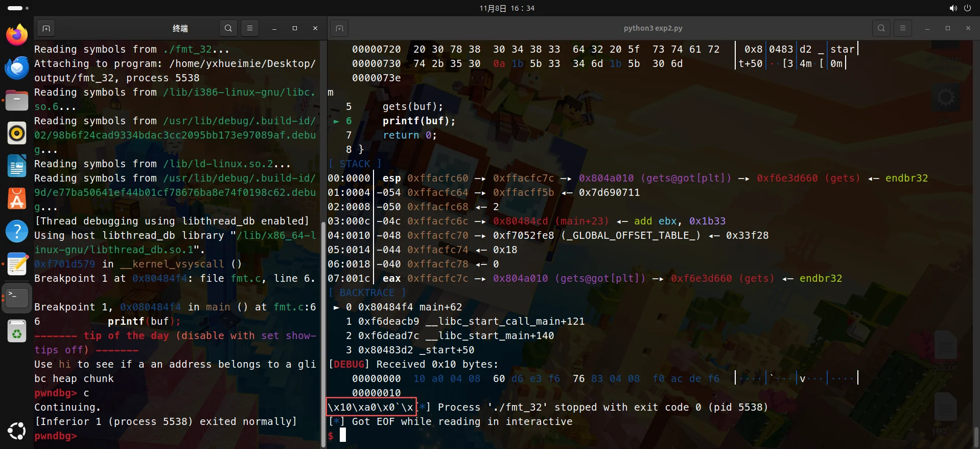Open LibreOffice Writer from dock
The width and height of the screenshot is (980, 449).
(x=17, y=166)
